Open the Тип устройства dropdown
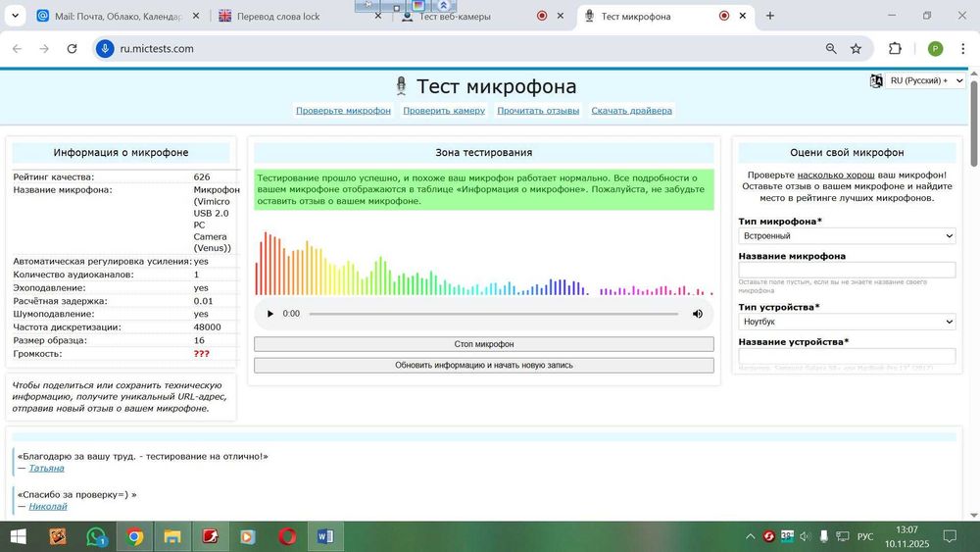Viewport: 980px width, 552px height. 847,322
